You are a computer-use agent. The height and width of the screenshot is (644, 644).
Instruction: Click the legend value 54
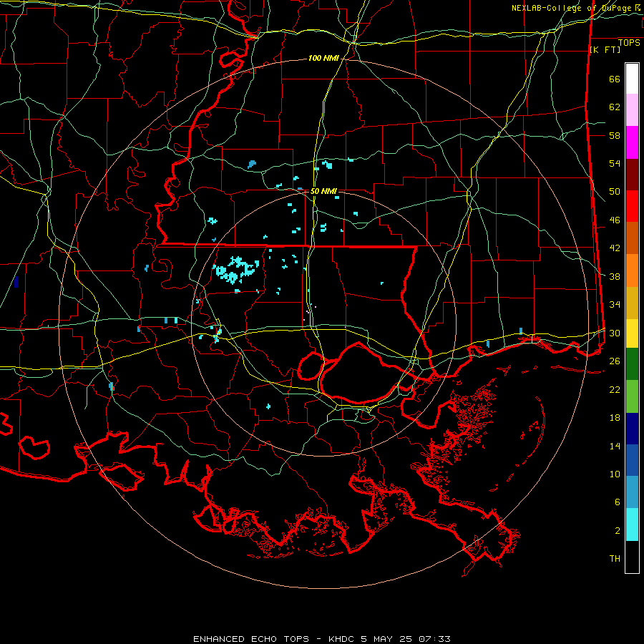click(615, 163)
